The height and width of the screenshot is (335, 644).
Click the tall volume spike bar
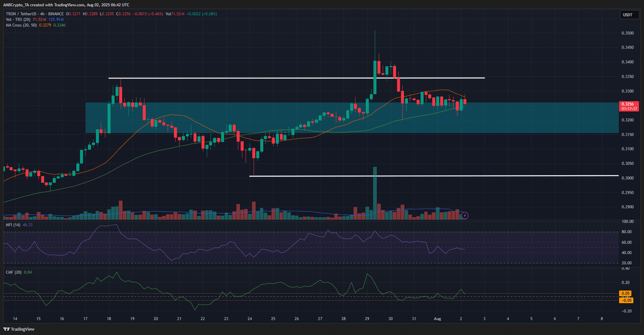point(375,193)
